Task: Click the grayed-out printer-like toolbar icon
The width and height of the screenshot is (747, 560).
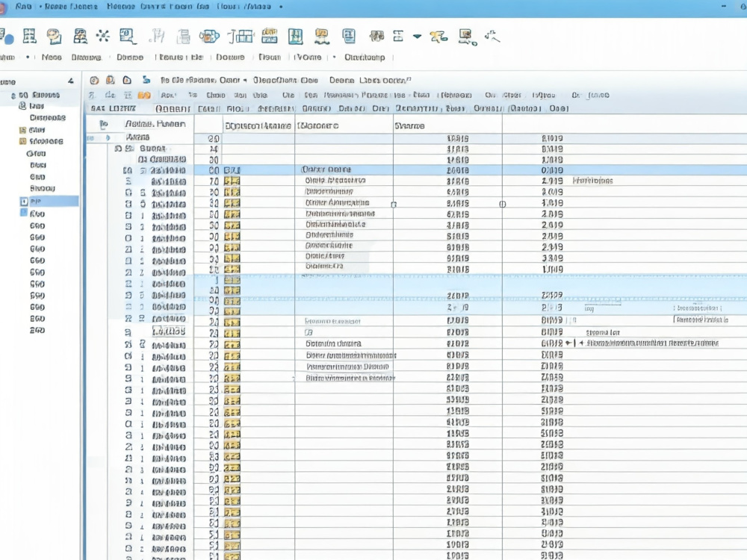Action: [184, 37]
